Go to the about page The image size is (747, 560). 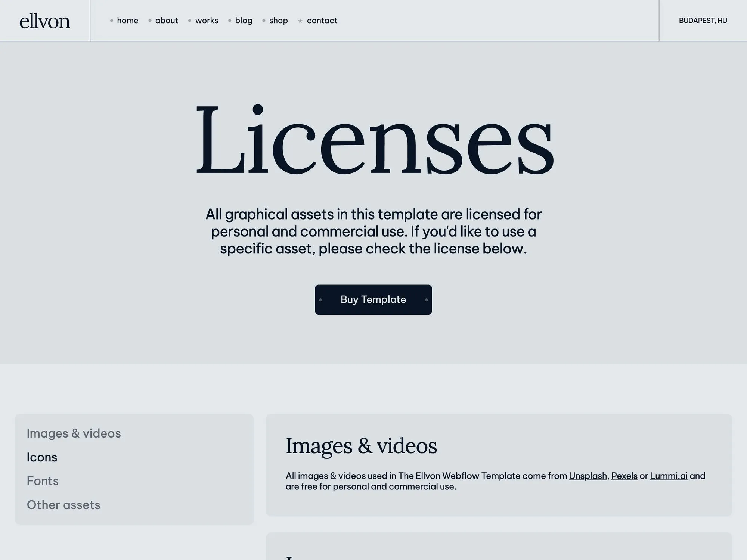point(167,21)
